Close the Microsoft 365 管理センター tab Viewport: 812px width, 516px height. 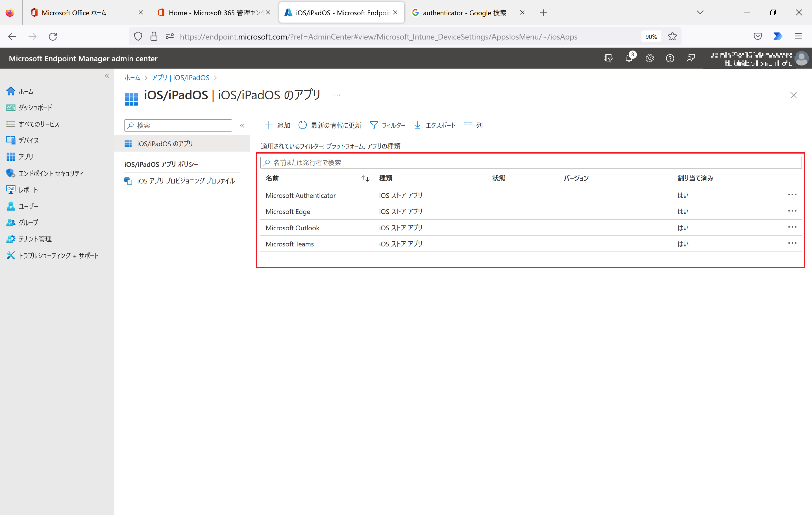[268, 12]
